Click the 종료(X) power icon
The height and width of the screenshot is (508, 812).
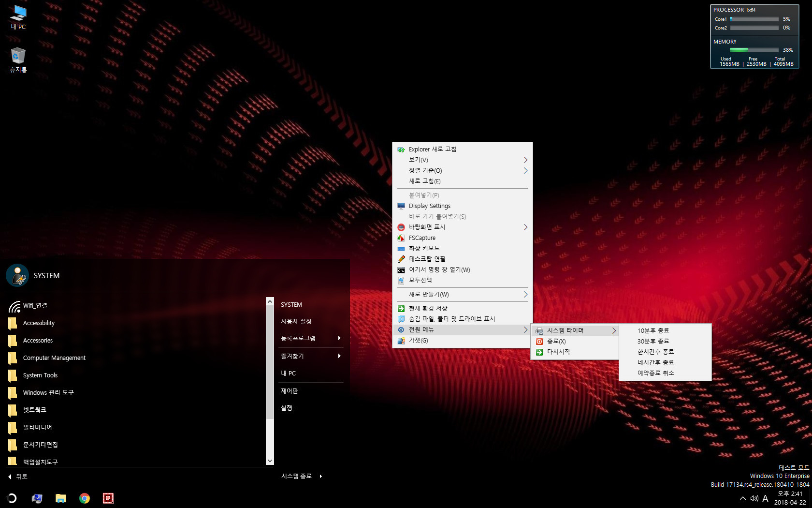pos(539,342)
